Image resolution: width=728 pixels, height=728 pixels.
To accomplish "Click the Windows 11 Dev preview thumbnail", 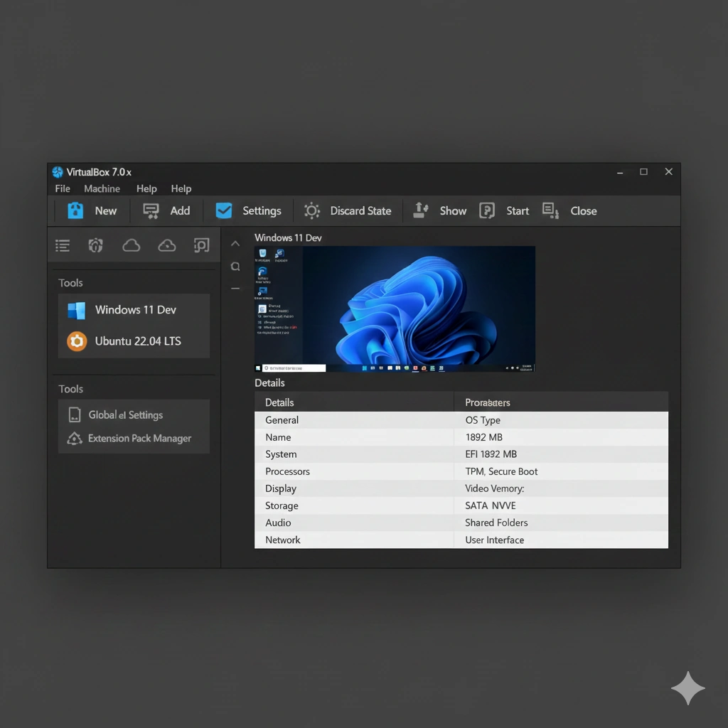I will coord(395,309).
